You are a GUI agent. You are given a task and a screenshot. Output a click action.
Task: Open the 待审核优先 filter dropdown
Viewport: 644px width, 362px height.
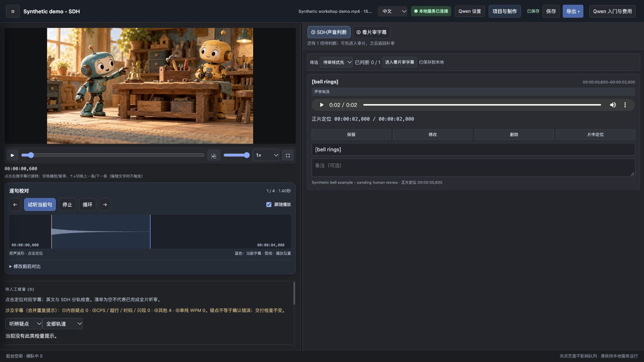coord(336,62)
